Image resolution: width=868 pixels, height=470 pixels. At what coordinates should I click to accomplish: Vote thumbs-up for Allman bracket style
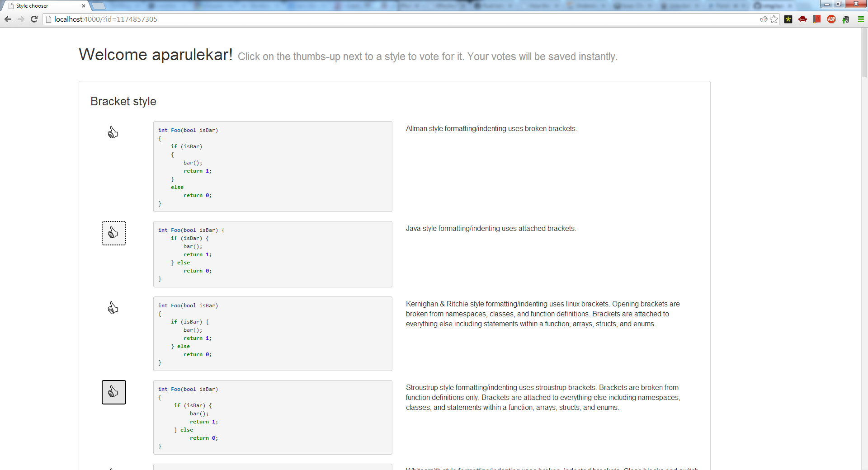tap(113, 132)
